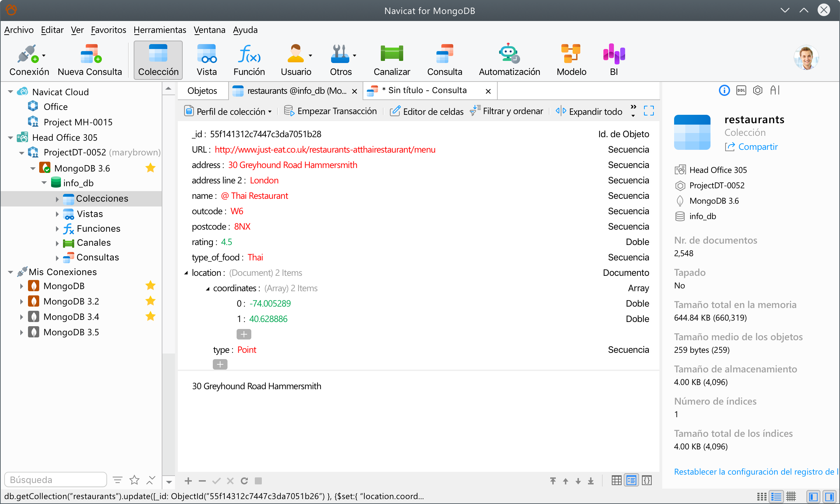Click the rating value 4.5
The image size is (840, 504).
point(226,242)
